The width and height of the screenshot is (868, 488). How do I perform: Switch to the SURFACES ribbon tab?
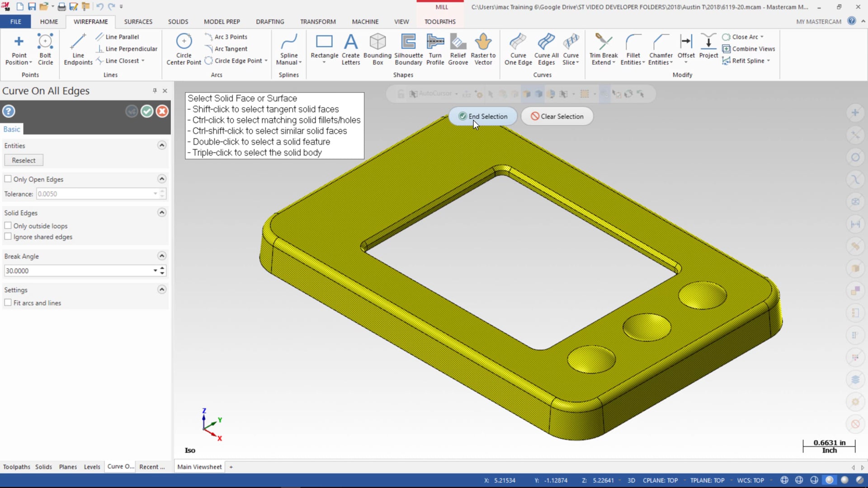(x=138, y=21)
